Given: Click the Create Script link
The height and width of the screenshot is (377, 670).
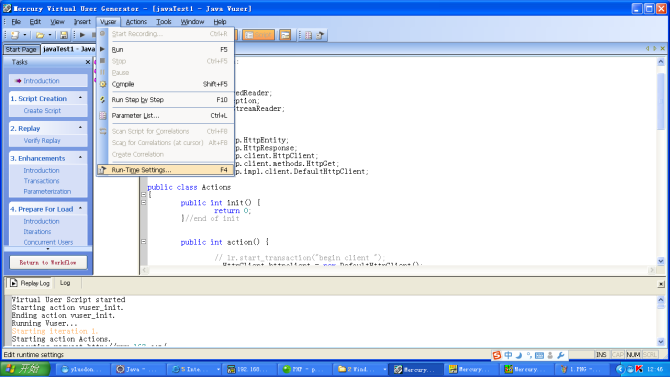Looking at the screenshot, I should click(x=42, y=110).
